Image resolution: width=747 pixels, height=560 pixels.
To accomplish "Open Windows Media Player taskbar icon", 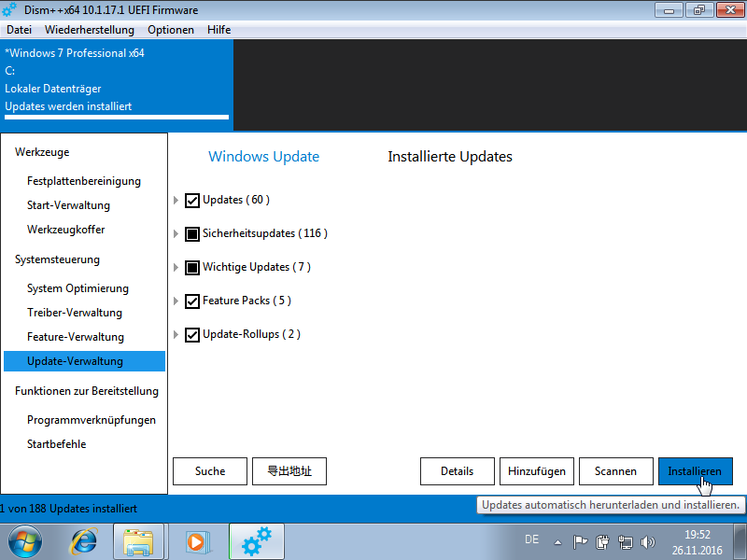I will 197,542.
